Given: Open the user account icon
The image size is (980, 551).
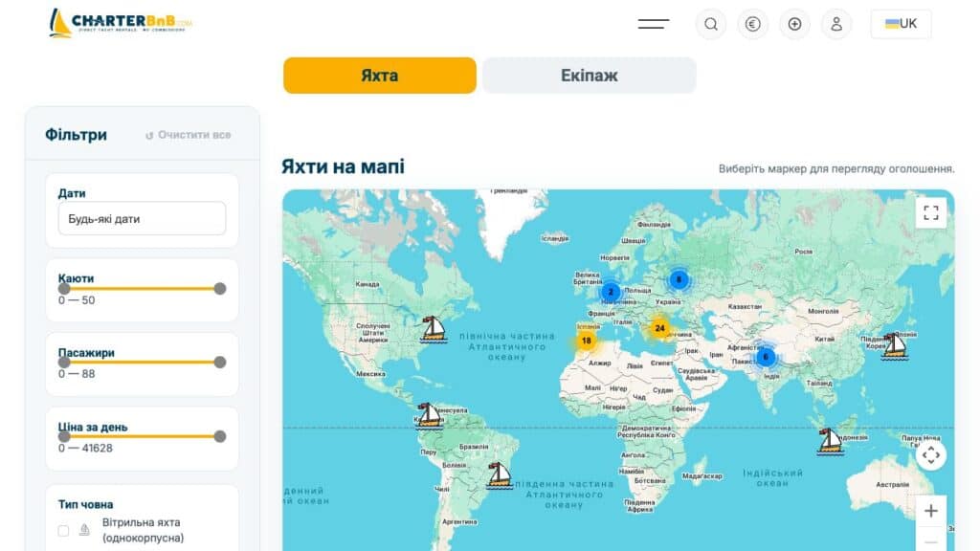Looking at the screenshot, I should (x=836, y=24).
